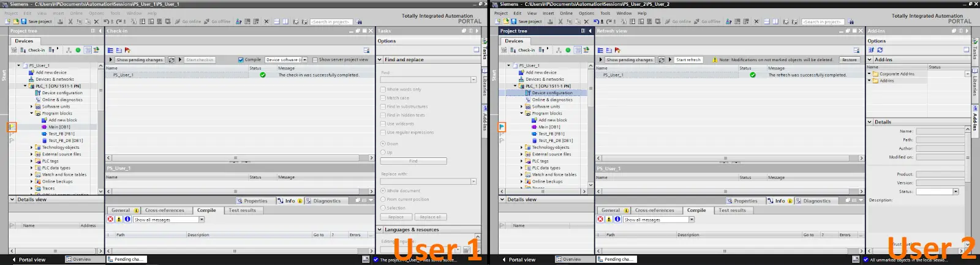Click the Delete X icon in PS_User_2 toolbar
This screenshot has height=265, width=980.
point(586,21)
